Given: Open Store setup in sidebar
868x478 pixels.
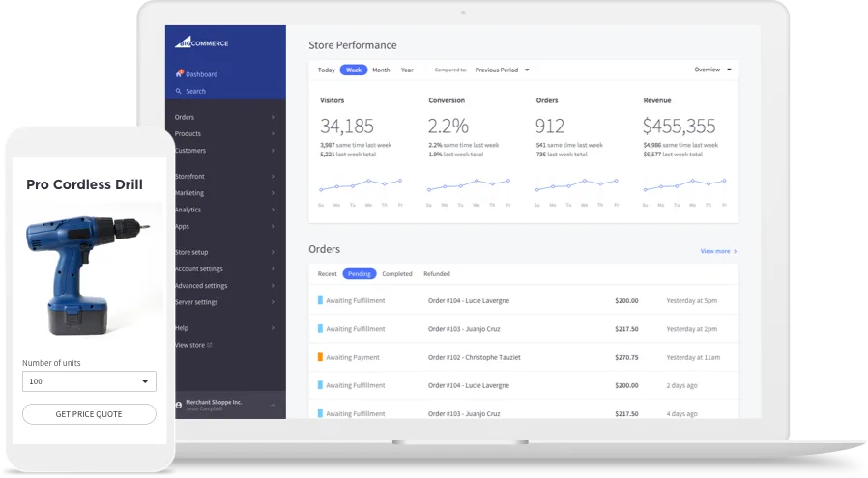Looking at the screenshot, I should 191,252.
